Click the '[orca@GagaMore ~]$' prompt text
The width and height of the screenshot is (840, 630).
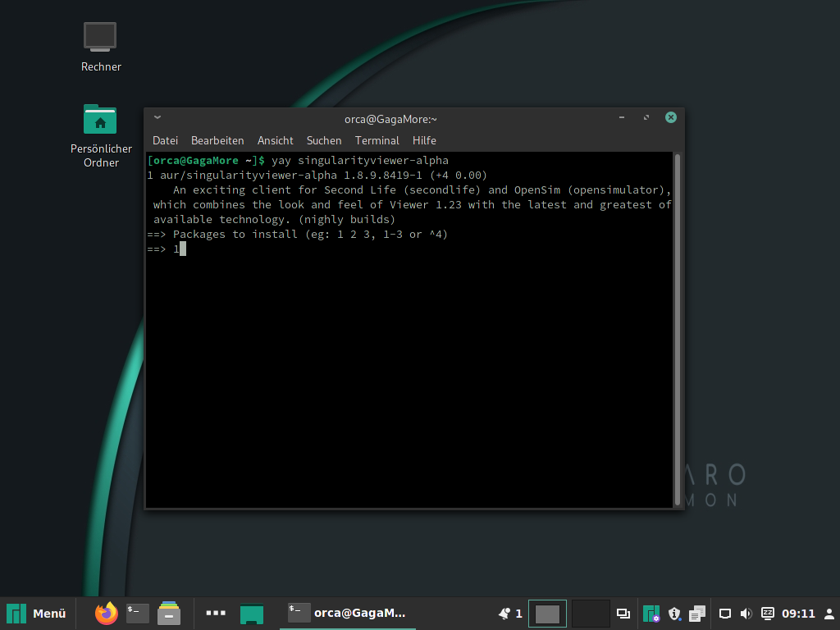[x=206, y=160]
